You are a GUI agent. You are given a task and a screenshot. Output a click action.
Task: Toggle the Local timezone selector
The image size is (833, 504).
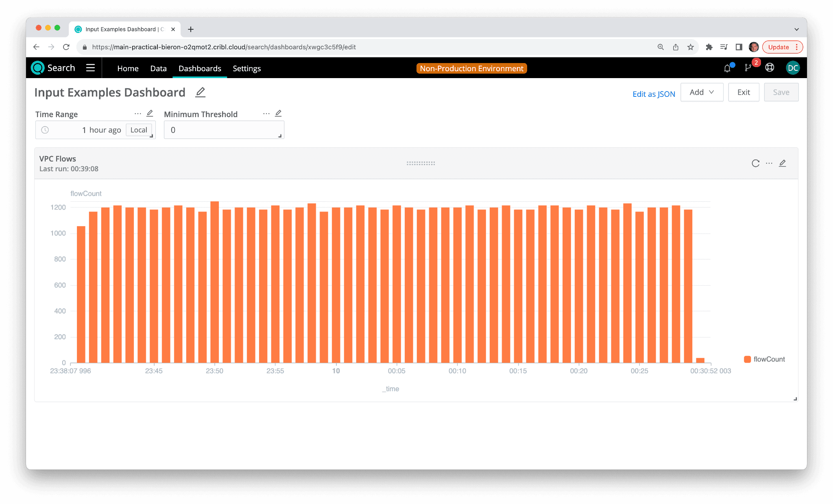click(x=139, y=130)
